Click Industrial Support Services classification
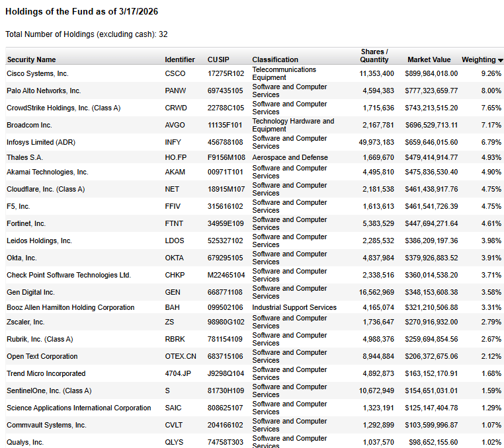Viewport: 504px width, 448px height. [x=294, y=308]
